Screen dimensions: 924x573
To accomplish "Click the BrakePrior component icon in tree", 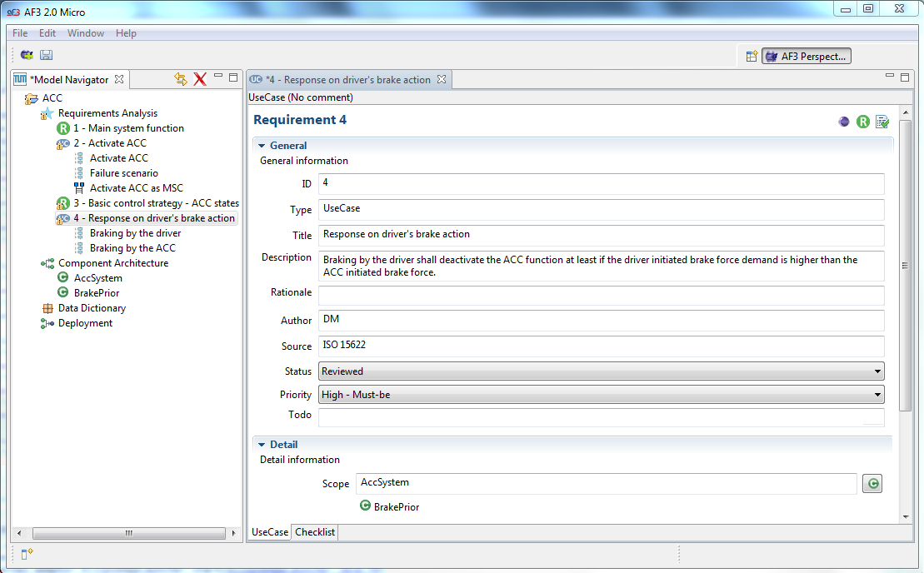I will [63, 292].
